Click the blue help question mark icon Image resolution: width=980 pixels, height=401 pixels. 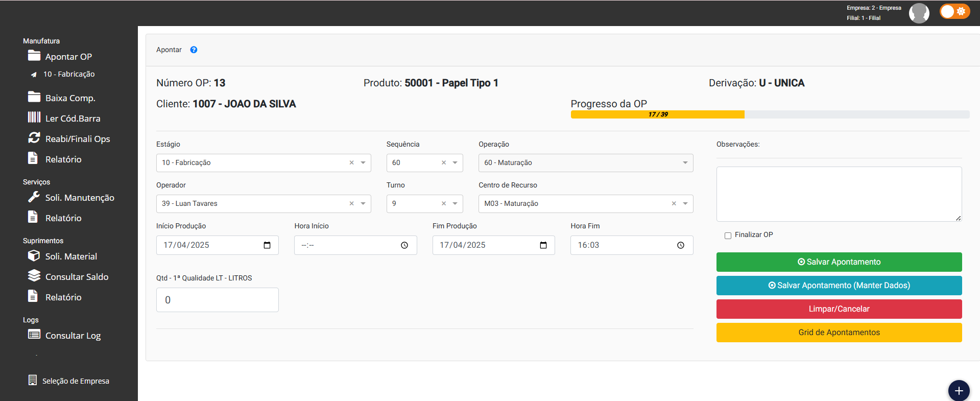click(194, 50)
